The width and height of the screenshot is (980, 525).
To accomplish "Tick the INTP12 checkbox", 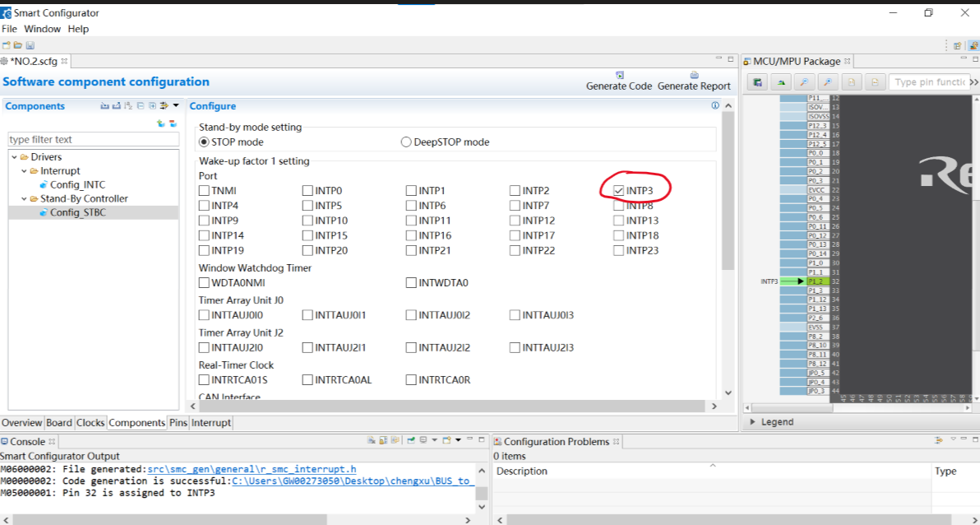I will [x=515, y=221].
